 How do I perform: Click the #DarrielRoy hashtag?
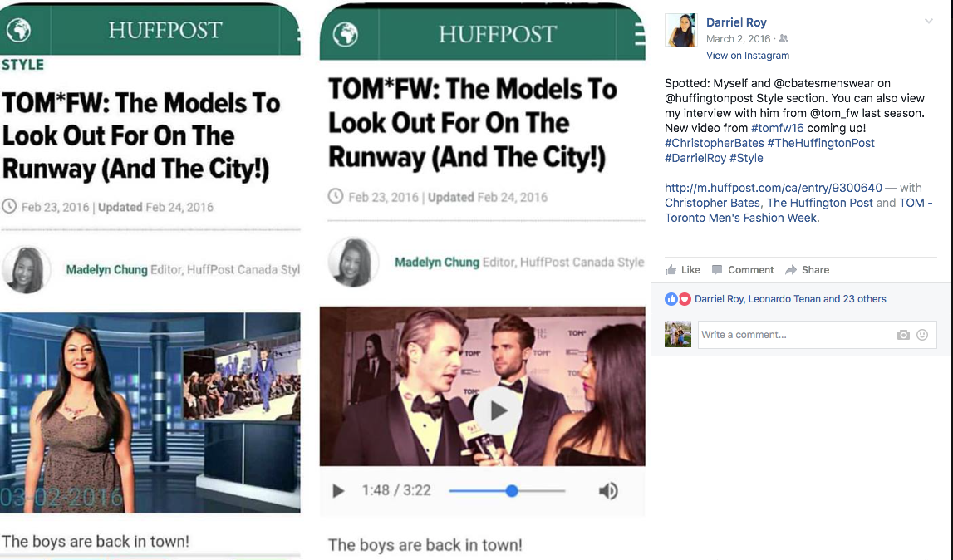coord(695,158)
